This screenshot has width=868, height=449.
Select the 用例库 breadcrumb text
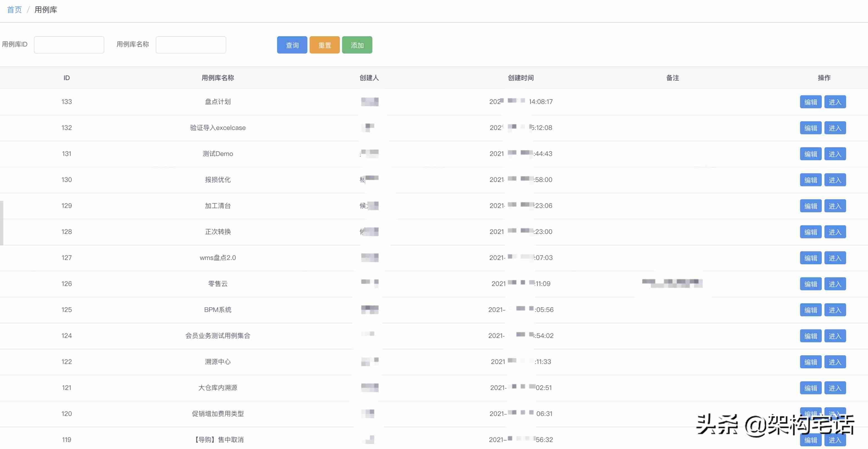46,10
